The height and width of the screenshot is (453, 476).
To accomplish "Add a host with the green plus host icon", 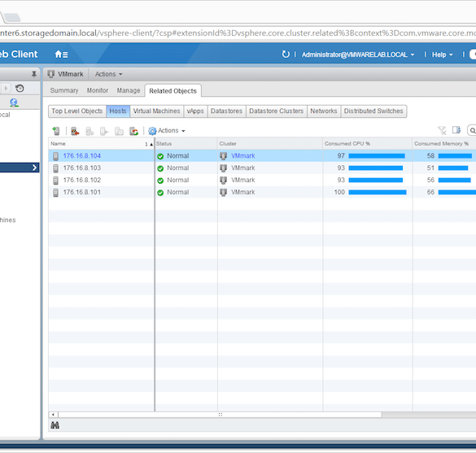I will [x=56, y=131].
